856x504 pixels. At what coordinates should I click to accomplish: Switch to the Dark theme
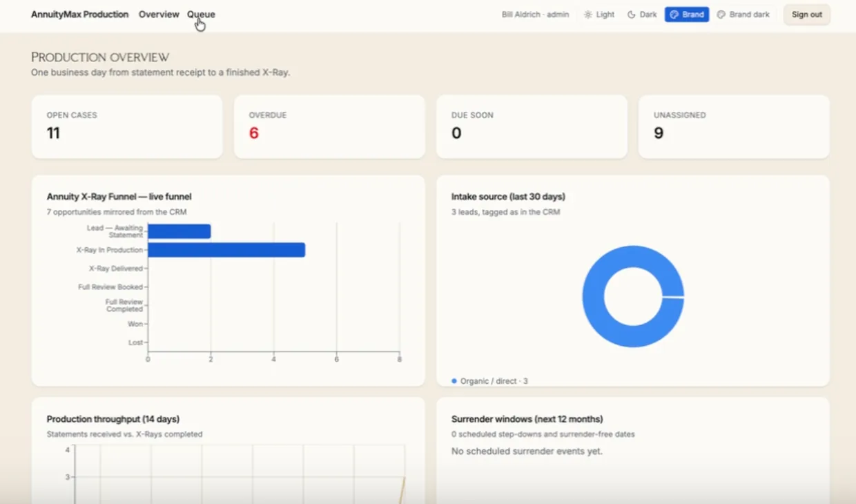click(x=642, y=14)
